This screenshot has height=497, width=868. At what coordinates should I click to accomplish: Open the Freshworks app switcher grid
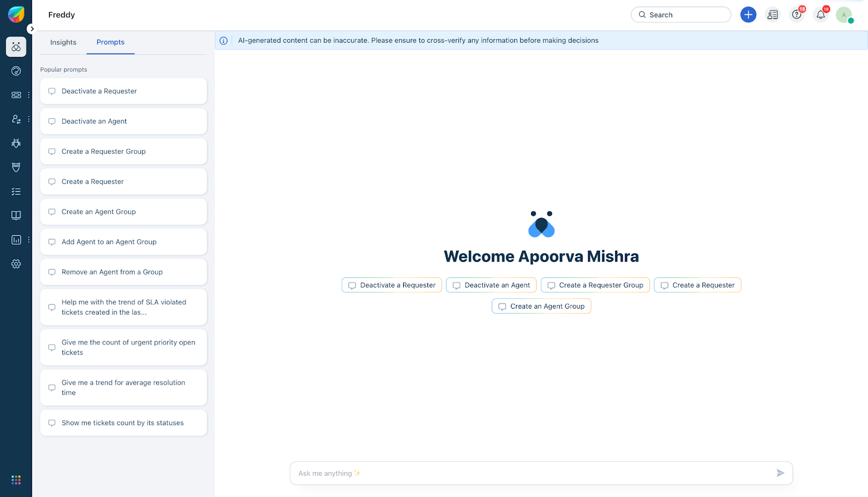(16, 480)
